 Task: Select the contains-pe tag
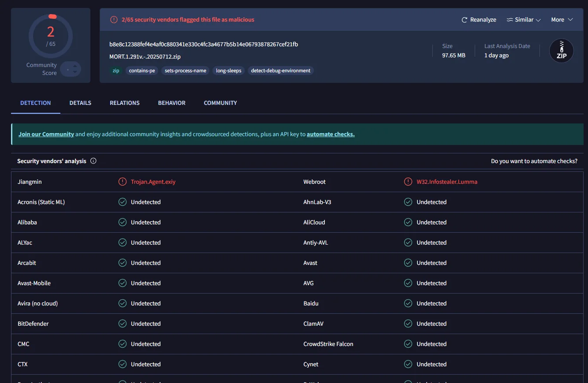point(142,71)
